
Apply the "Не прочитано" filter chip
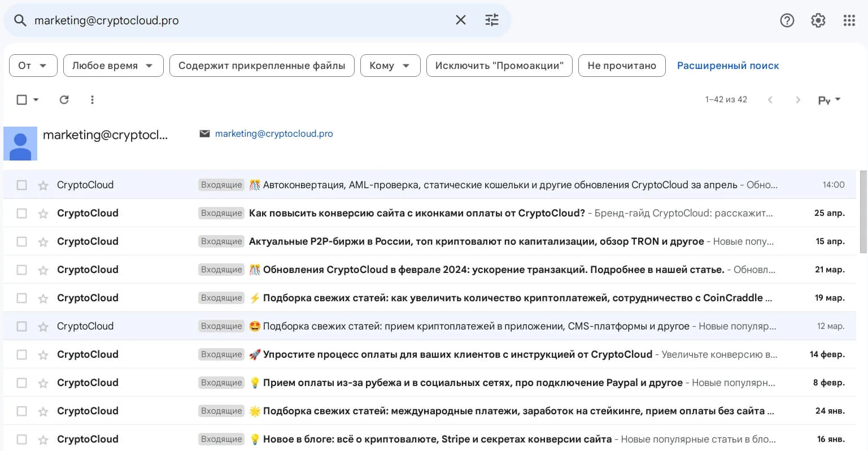621,66
